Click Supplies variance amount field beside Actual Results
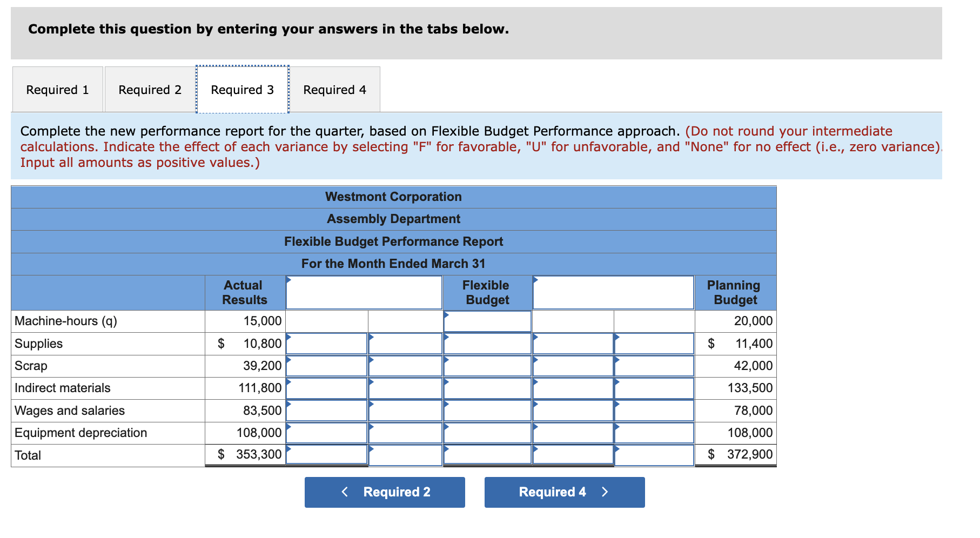 tap(327, 344)
